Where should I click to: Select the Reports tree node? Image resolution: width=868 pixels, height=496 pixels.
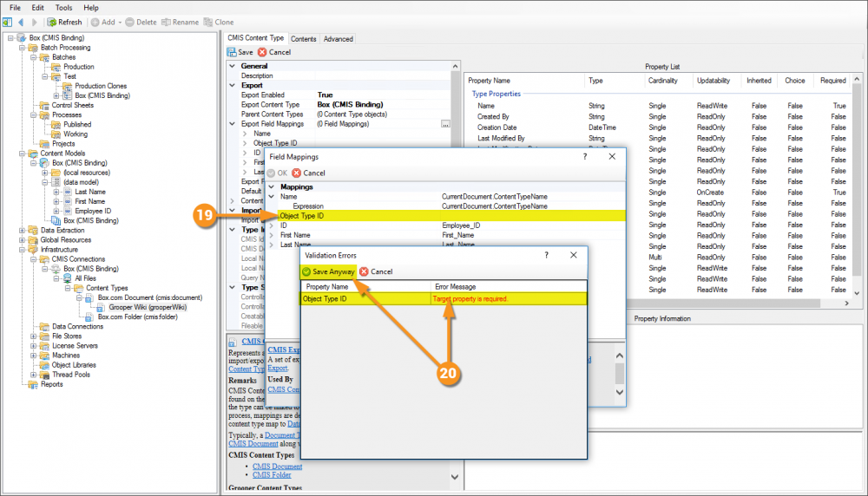click(51, 384)
